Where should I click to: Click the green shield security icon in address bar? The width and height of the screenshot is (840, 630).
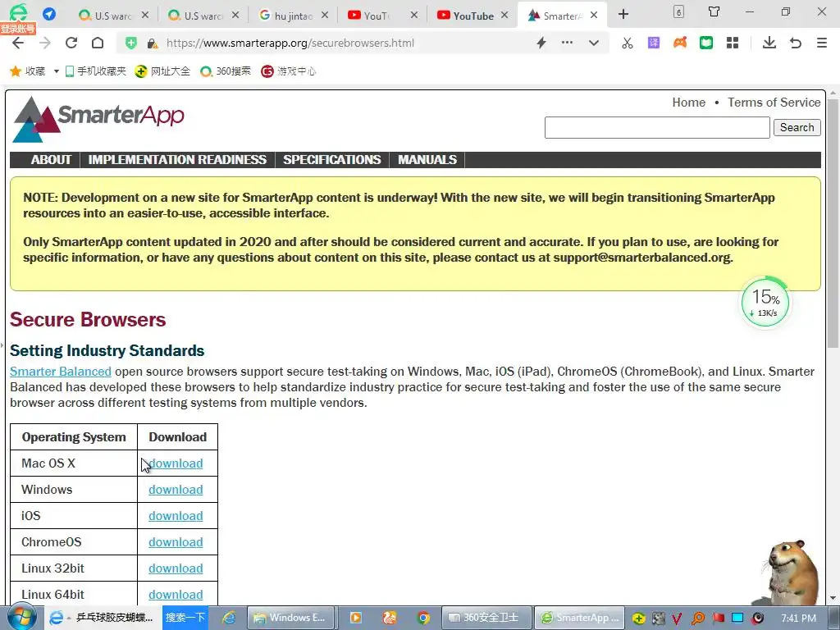(131, 43)
